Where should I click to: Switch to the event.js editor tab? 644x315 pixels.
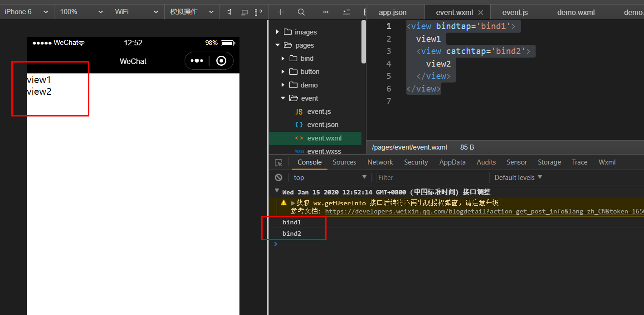click(x=515, y=12)
